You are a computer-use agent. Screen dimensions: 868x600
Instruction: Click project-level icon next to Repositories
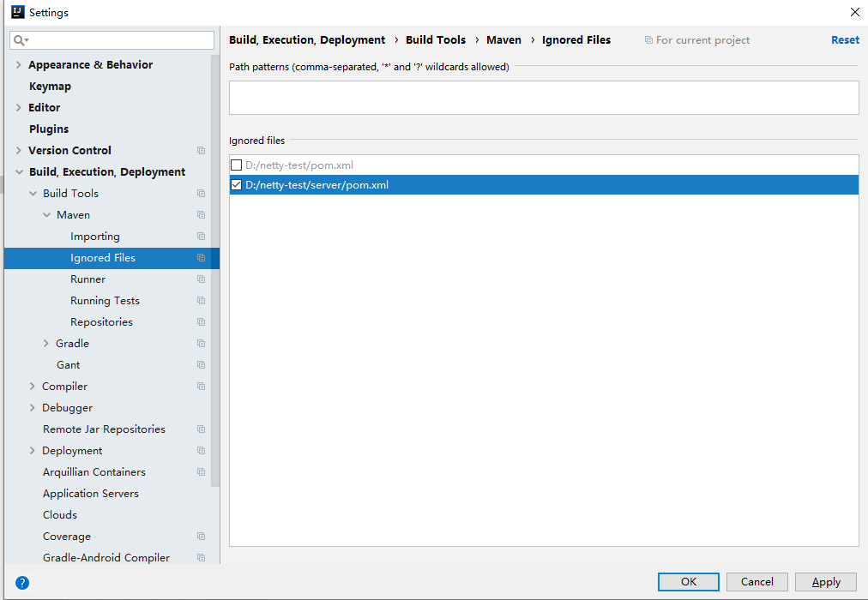click(x=201, y=321)
